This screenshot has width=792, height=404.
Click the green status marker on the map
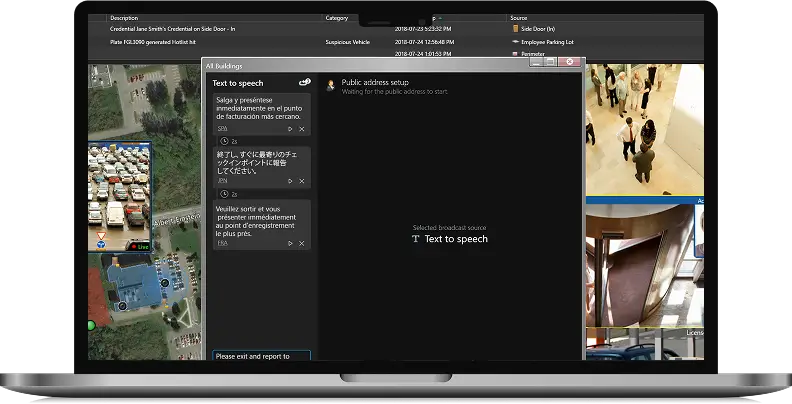click(x=92, y=325)
